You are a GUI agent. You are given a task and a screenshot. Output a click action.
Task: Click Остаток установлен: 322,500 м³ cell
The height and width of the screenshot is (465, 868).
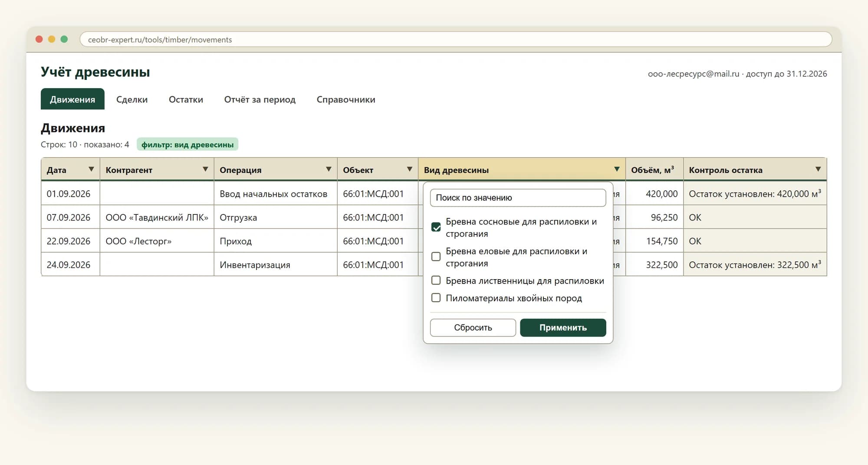(755, 264)
